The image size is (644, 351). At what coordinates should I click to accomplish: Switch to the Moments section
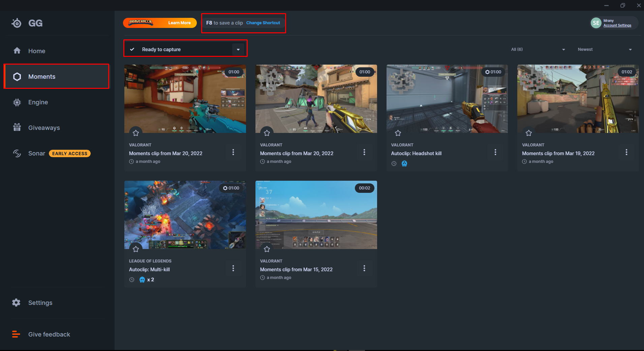pyautogui.click(x=57, y=76)
